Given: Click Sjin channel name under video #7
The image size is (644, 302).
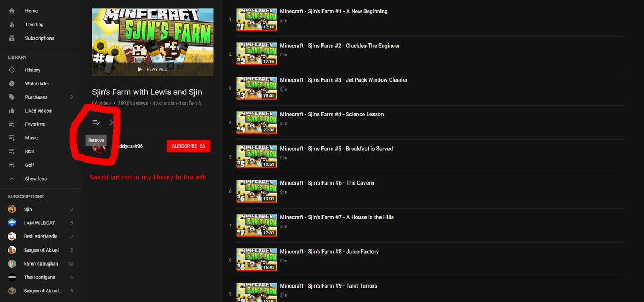Looking at the screenshot, I should point(283,226).
